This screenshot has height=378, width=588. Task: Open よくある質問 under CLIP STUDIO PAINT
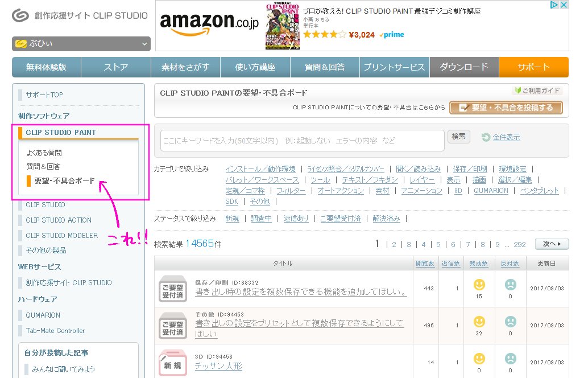pyautogui.click(x=44, y=153)
